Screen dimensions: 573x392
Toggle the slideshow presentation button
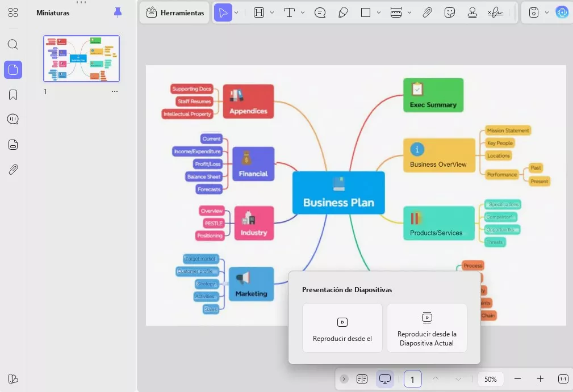(385, 379)
